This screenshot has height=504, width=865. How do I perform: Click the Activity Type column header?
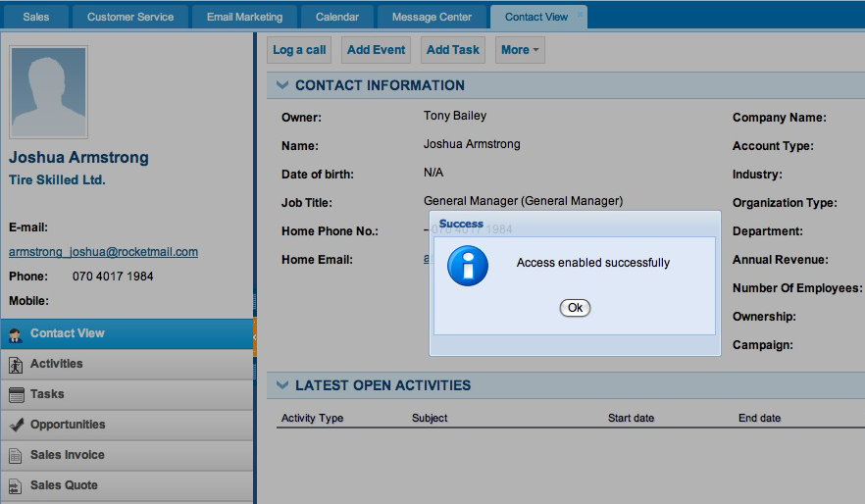point(312,418)
